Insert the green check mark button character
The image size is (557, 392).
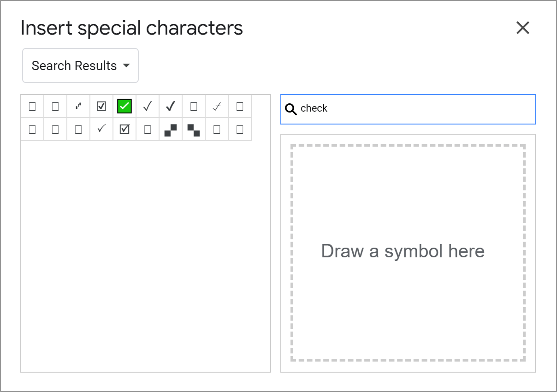coord(124,107)
